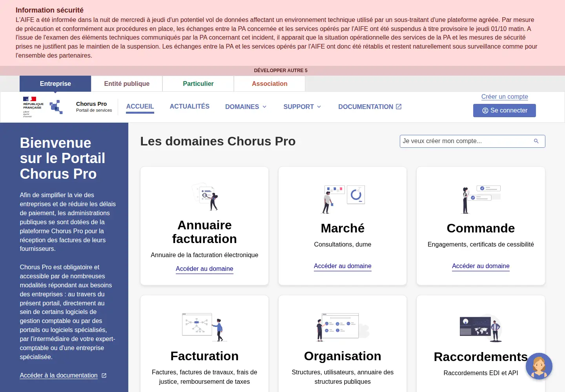Click external link icon after sidebar documentation link

(x=104, y=376)
